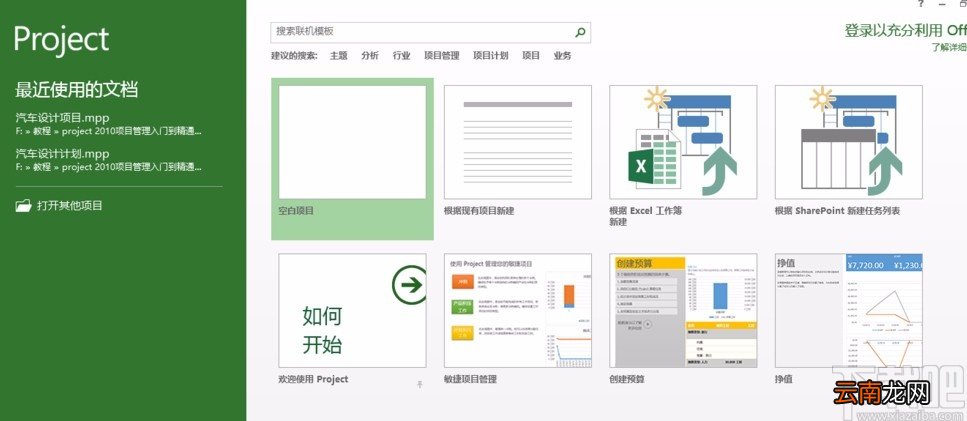Click the 创建预算 caption text
967x421 pixels.
tap(627, 379)
